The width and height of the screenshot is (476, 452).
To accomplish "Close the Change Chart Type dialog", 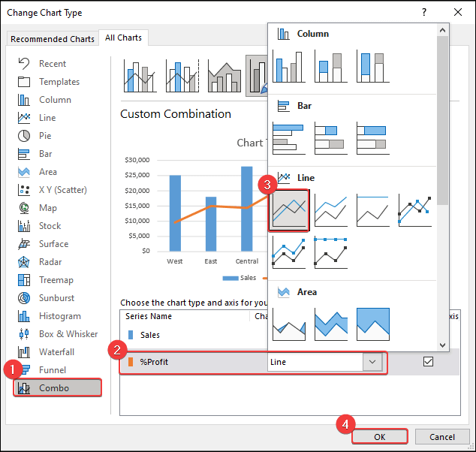I will pos(458,12).
